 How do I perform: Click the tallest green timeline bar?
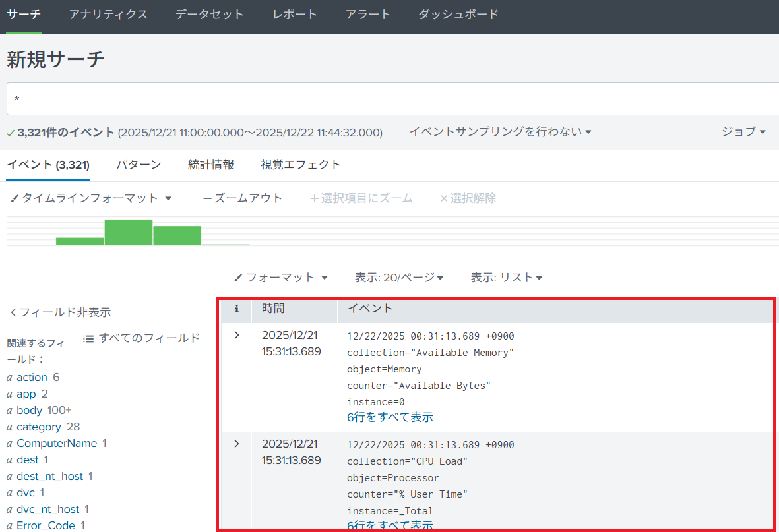[x=129, y=232]
